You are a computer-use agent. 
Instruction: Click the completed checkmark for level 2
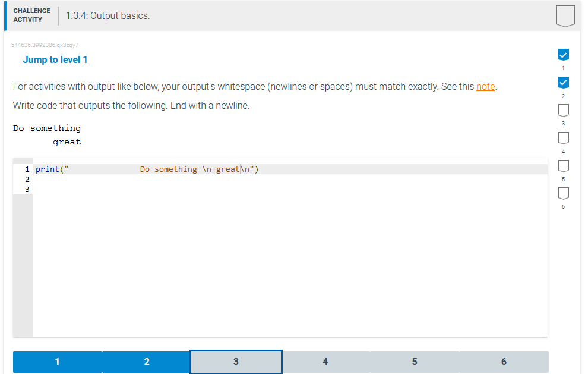[x=562, y=82]
